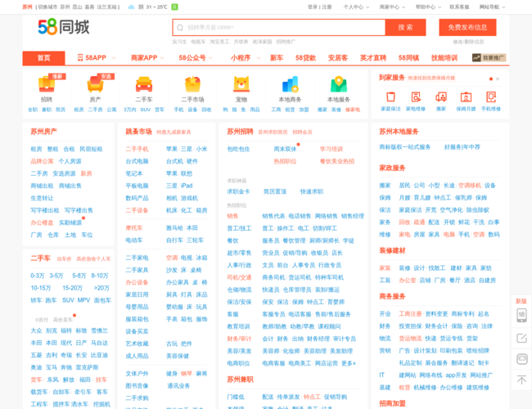Open the 安居客 nav item
Screen dimensions: 532x409
click(338, 58)
